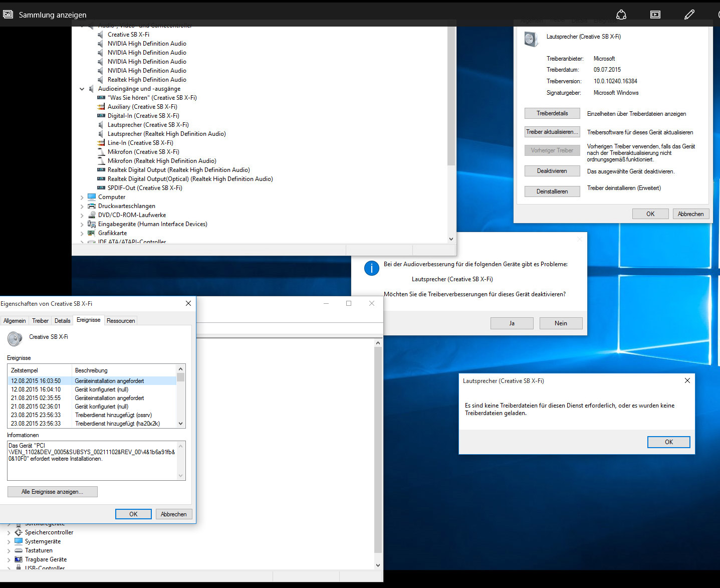The height and width of the screenshot is (588, 720).
Task: Click icon of Line-In (Creative SB X-Fi)
Action: click(x=101, y=143)
